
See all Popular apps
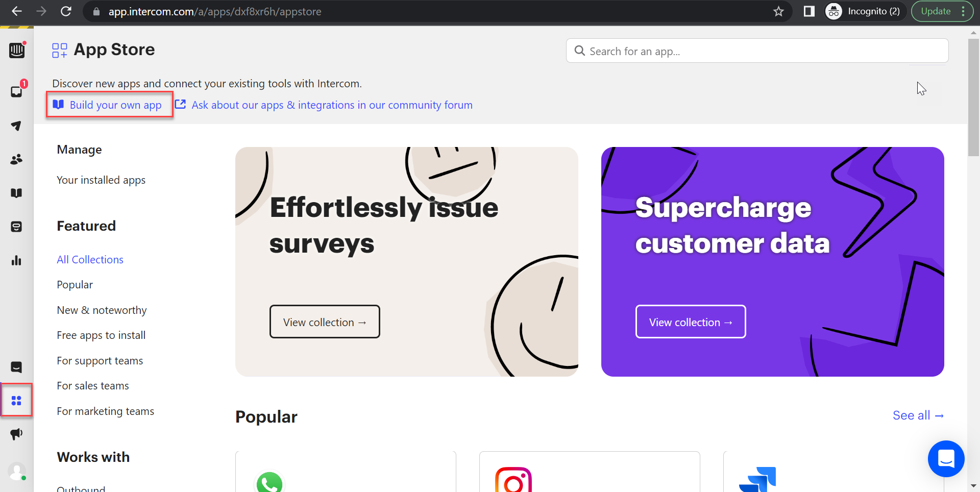(x=918, y=415)
